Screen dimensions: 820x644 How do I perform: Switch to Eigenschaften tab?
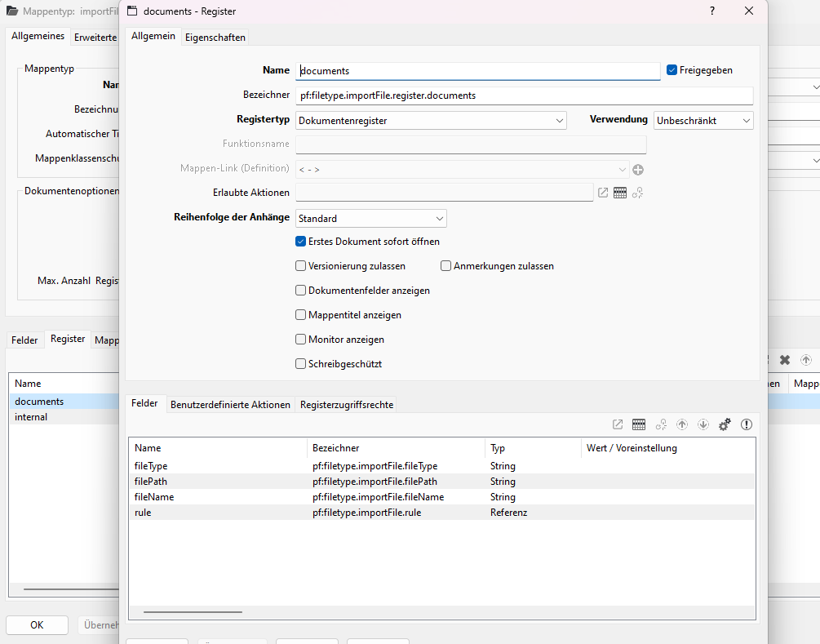click(215, 38)
